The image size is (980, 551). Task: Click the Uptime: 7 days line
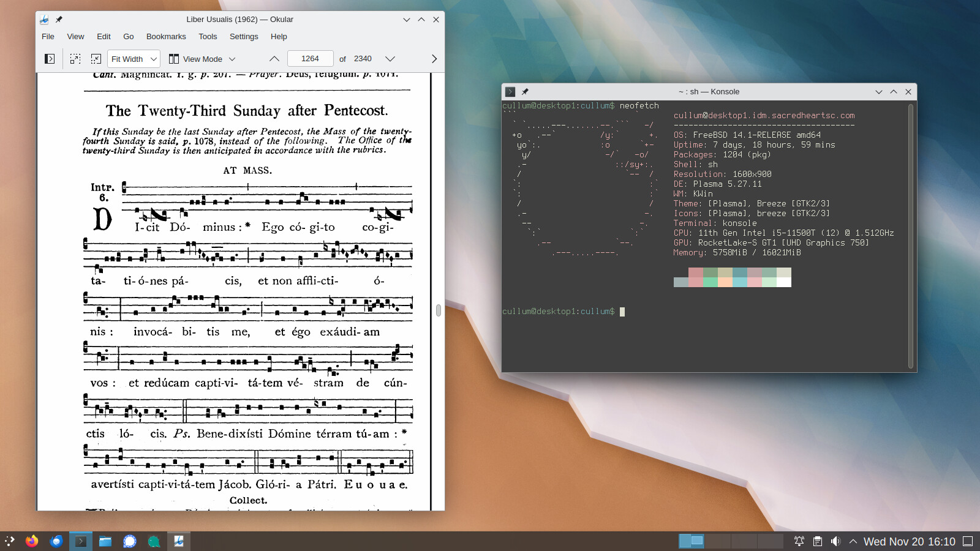[x=755, y=145]
